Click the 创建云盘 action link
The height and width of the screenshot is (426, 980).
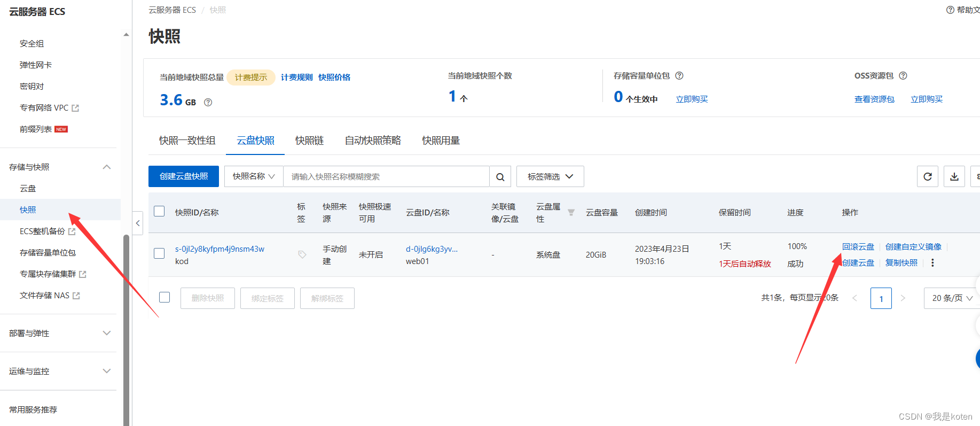[858, 262]
